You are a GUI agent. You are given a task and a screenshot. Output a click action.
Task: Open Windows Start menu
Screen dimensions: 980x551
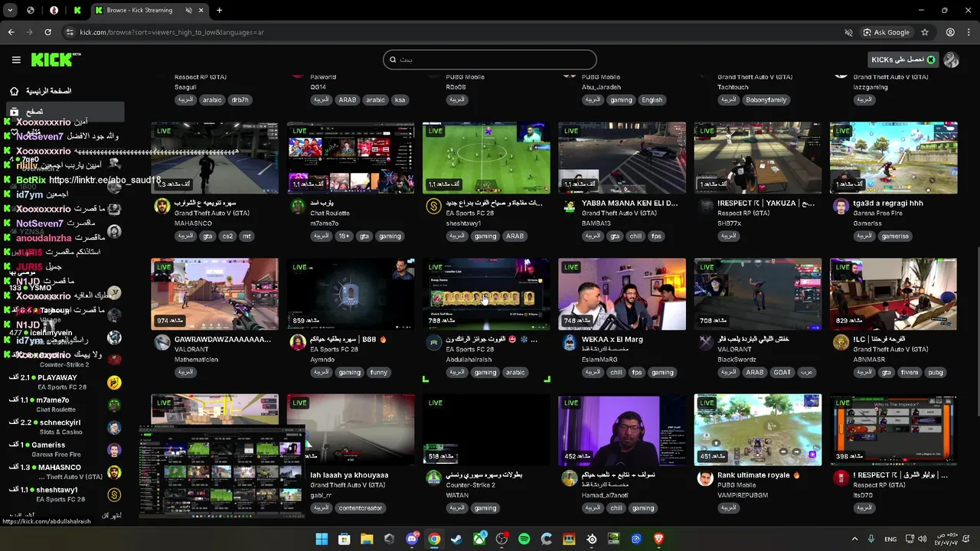pyautogui.click(x=322, y=539)
